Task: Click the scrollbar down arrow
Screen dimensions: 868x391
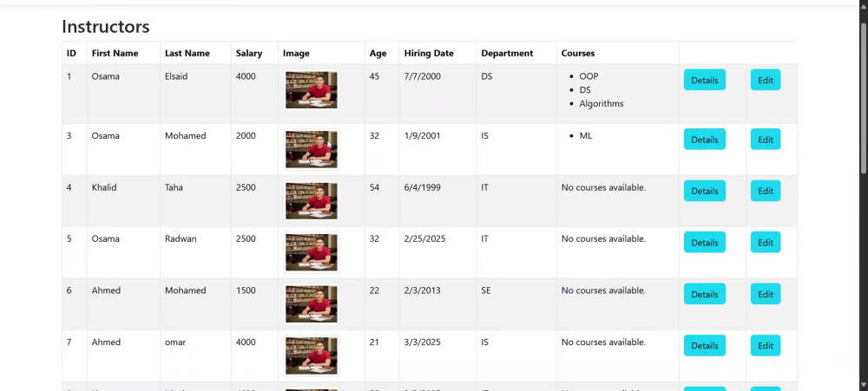Action: (x=865, y=385)
